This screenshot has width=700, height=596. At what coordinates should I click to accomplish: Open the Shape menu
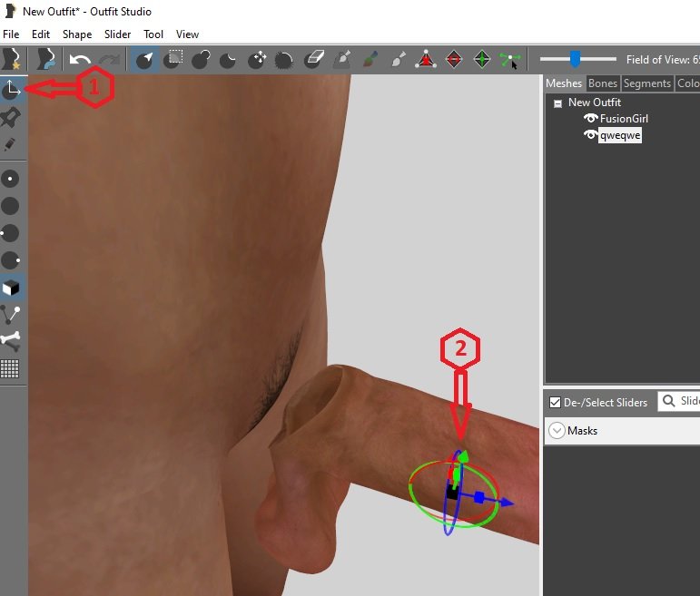coord(76,34)
